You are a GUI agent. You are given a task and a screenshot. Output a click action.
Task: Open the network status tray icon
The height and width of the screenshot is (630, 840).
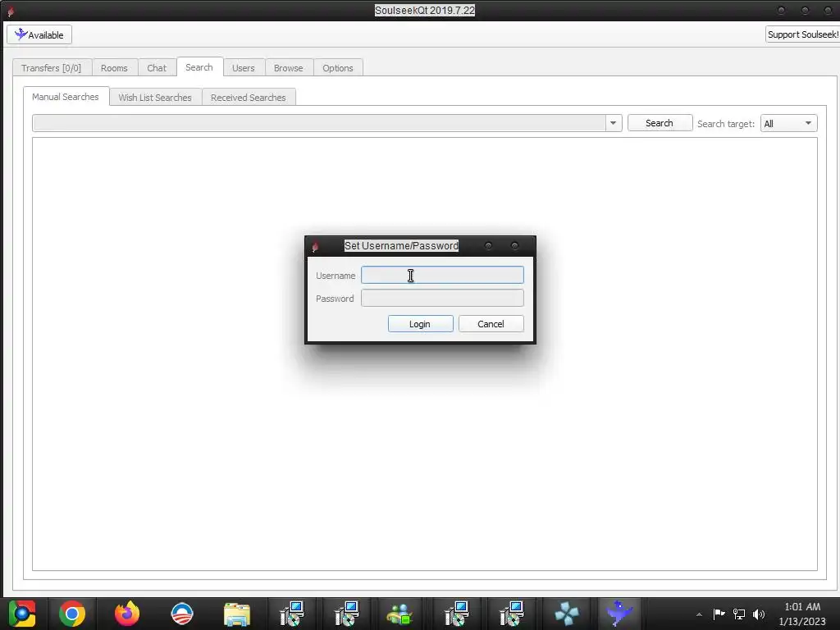point(739,614)
